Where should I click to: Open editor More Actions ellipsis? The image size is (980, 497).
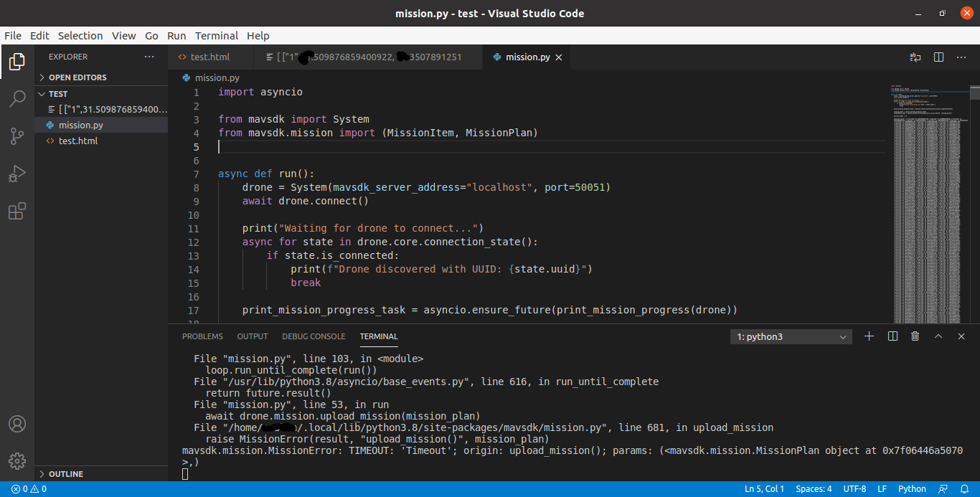(961, 57)
